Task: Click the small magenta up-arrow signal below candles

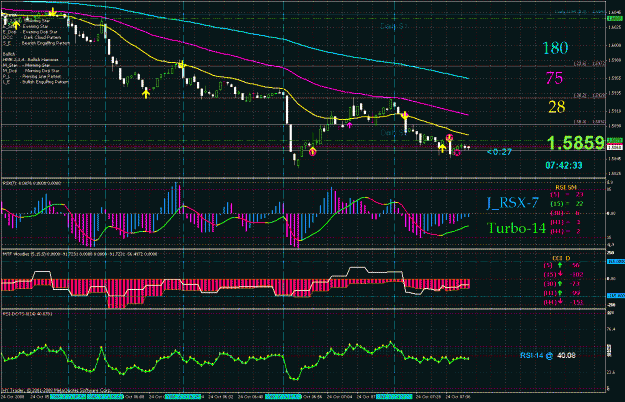Action: click(350, 126)
